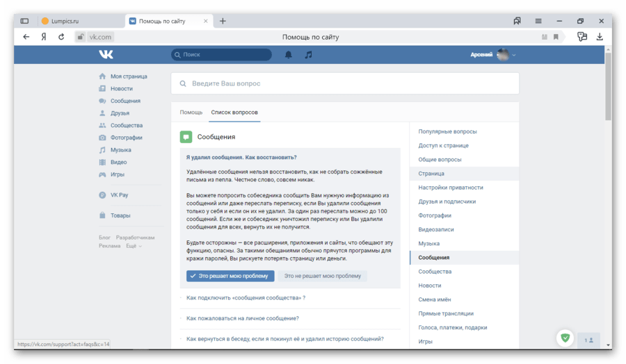Reload the page with refresh icon
626x364 pixels.
[x=61, y=37]
